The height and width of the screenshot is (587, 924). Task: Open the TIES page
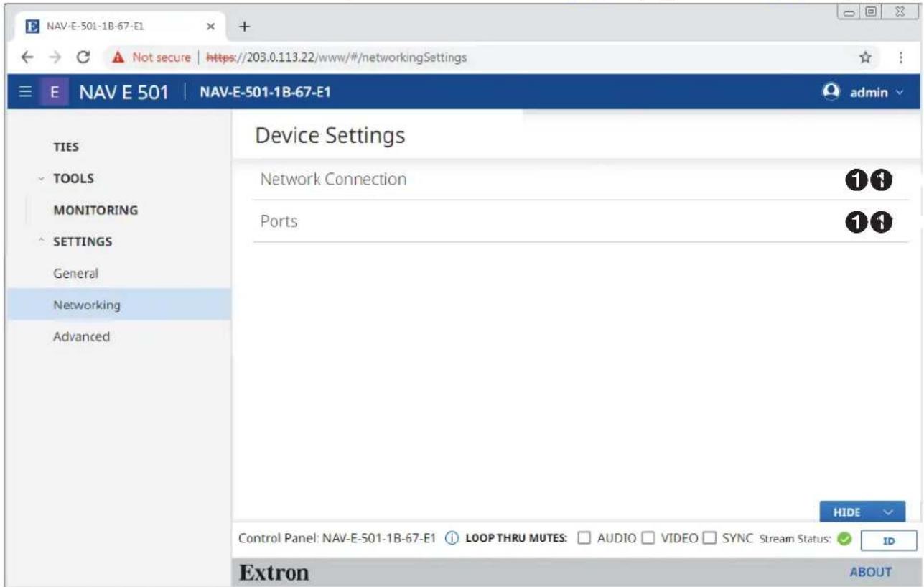pos(65,148)
